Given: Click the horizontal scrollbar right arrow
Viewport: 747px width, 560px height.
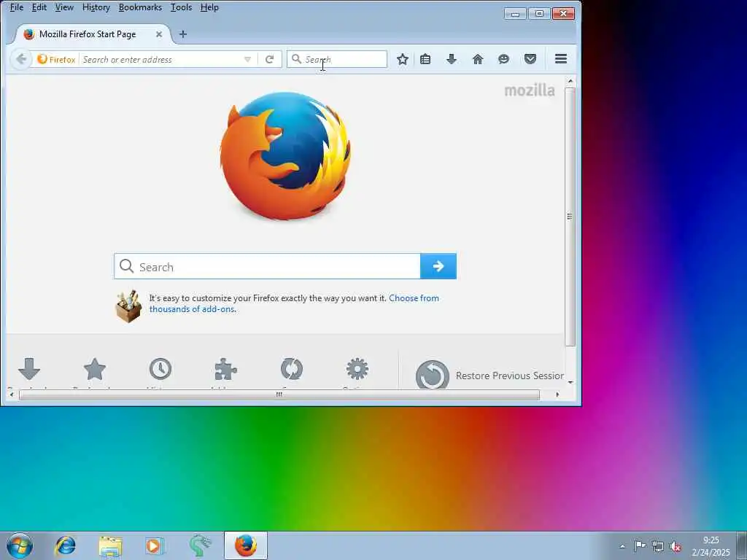Looking at the screenshot, I should point(557,394).
